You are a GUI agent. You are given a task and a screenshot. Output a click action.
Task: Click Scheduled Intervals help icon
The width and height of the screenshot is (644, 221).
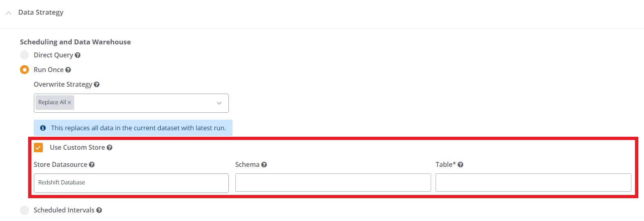[99, 210]
